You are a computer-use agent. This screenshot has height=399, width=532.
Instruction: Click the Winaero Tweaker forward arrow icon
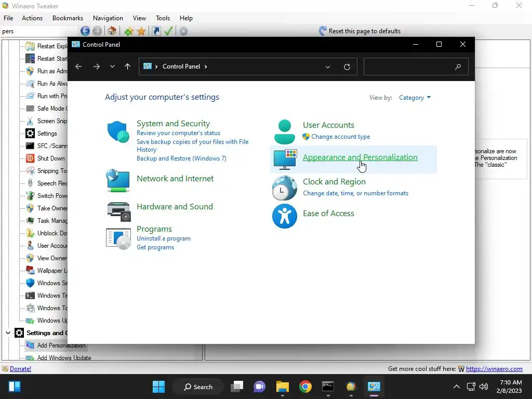point(97,31)
